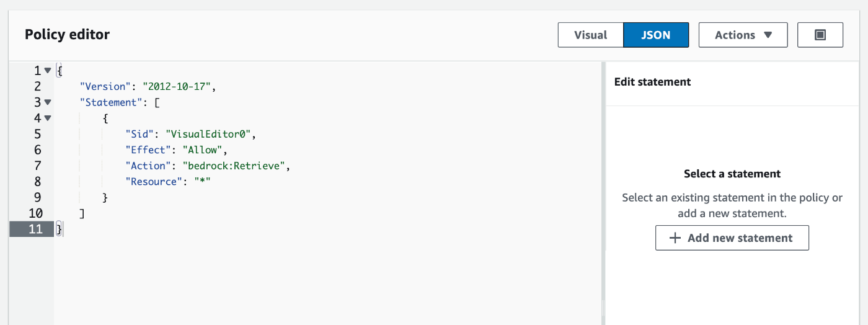Switch to the Visual editor mode

[590, 35]
